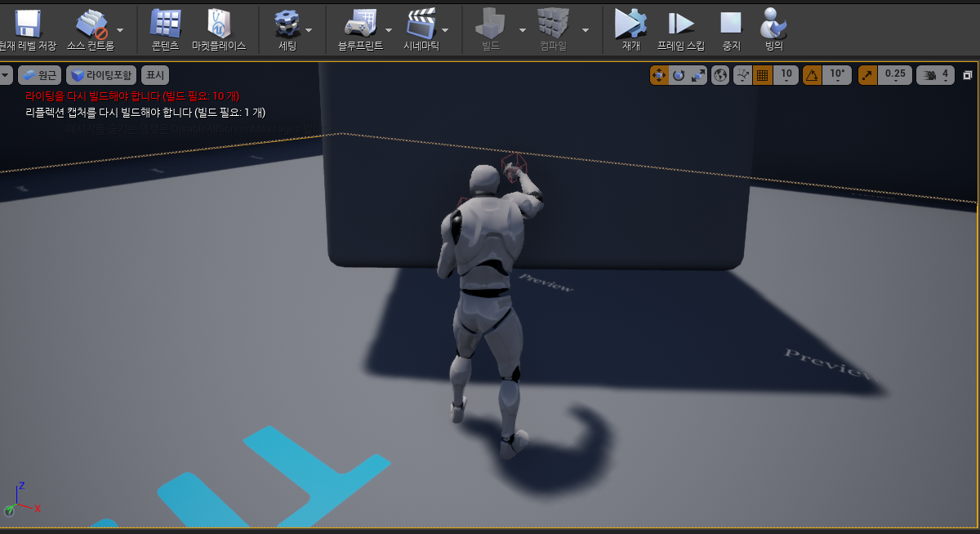Select the translate gizmo mode
Image resolution: width=980 pixels, height=534 pixels.
[x=659, y=75]
